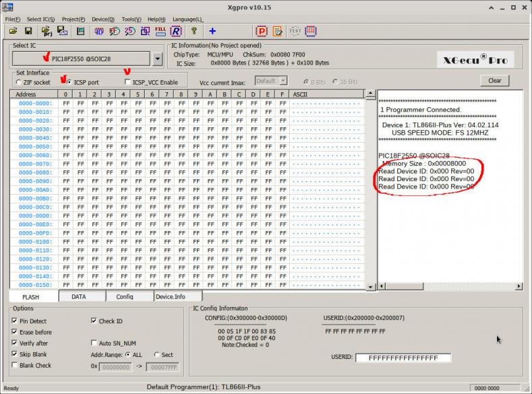Click the question mark help icon
This screenshot has width=532, height=394.
click(194, 31)
